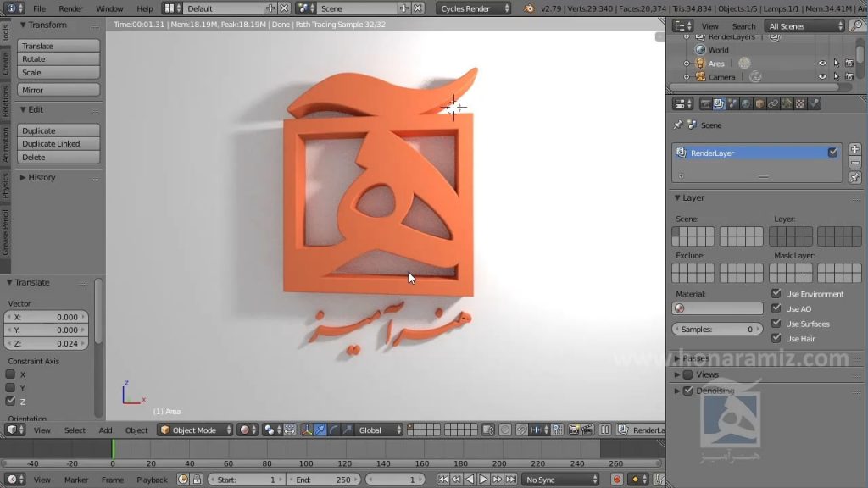
Task: Enable the X constraint axis checkbox
Action: (x=10, y=374)
